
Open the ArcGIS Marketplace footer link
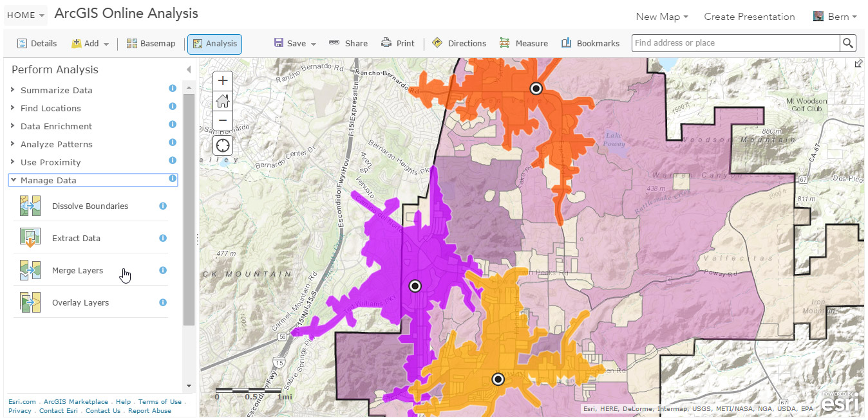76,402
